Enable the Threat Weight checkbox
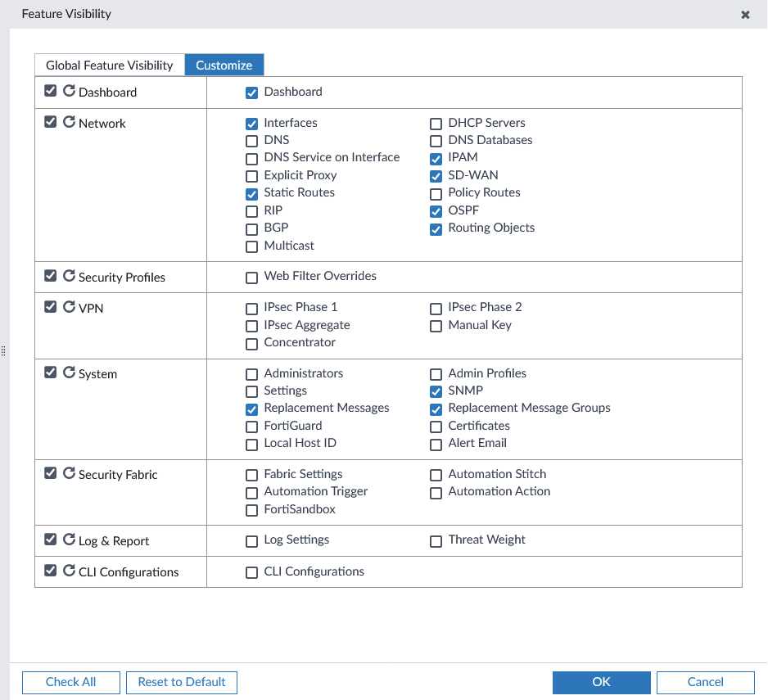Image resolution: width=768 pixels, height=700 pixels. [x=436, y=541]
